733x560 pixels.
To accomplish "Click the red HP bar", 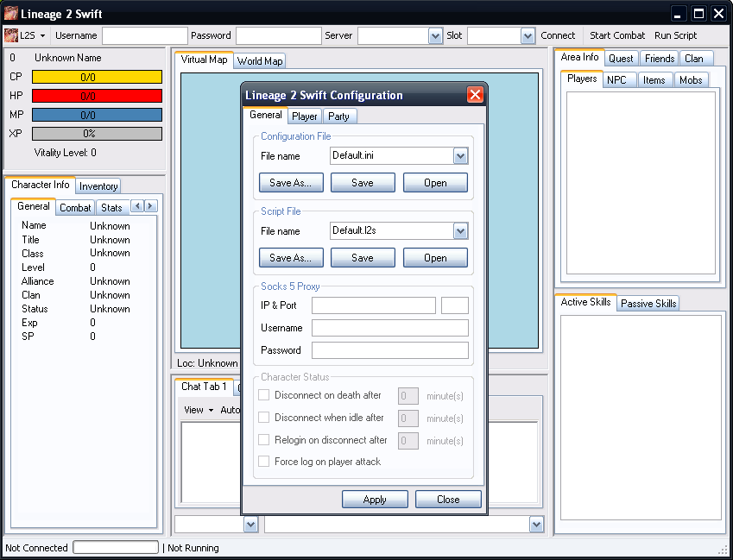I will [x=98, y=97].
